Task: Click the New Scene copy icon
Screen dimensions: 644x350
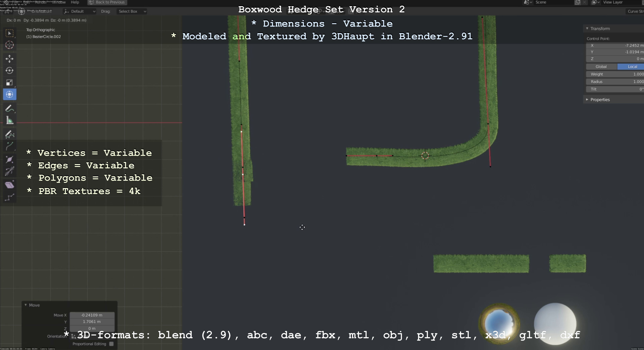Action: [577, 2]
